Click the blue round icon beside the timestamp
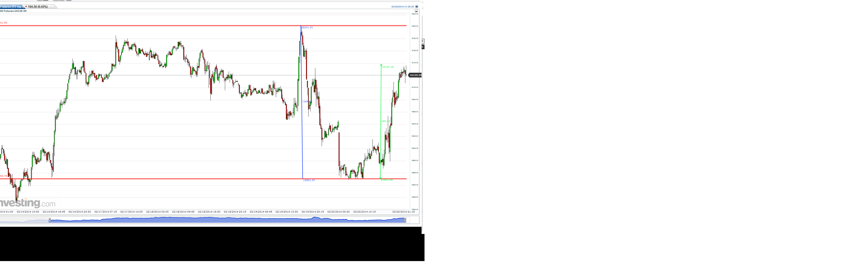 [x=416, y=6]
